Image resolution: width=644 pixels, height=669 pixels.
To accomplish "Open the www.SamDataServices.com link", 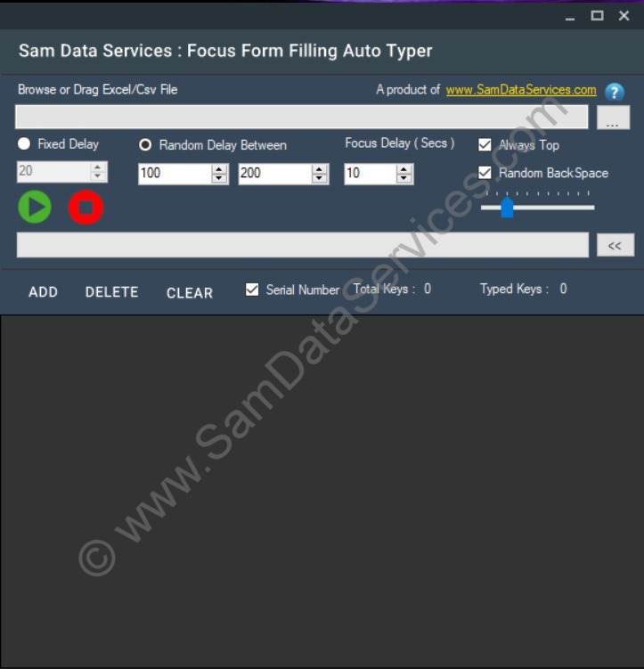I will (x=521, y=90).
